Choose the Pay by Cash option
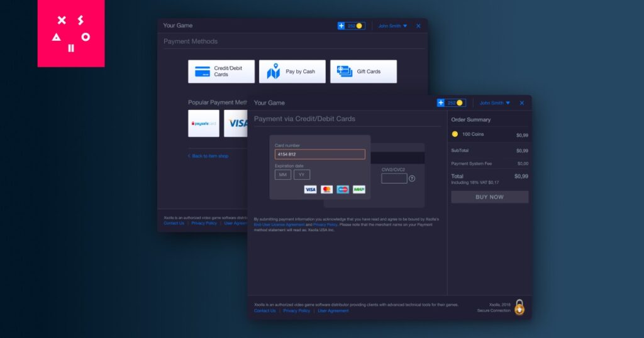 coord(292,72)
